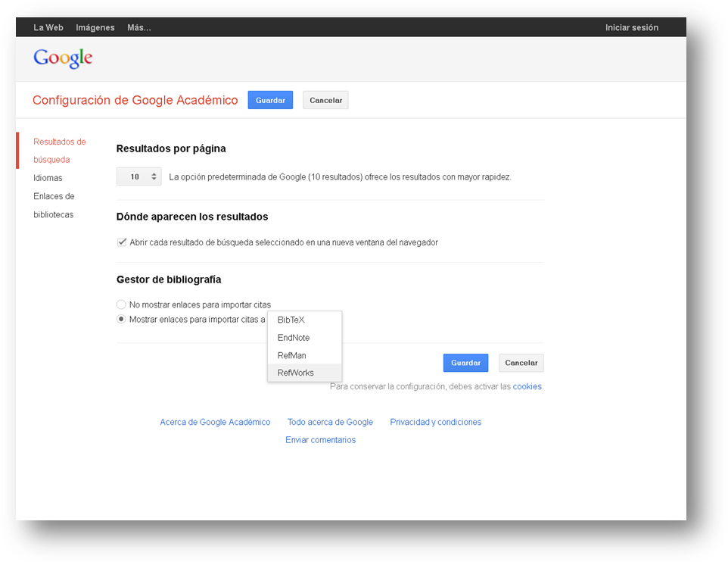Open La Web in the top bar
This screenshot has width=728, height=562.
click(x=48, y=27)
